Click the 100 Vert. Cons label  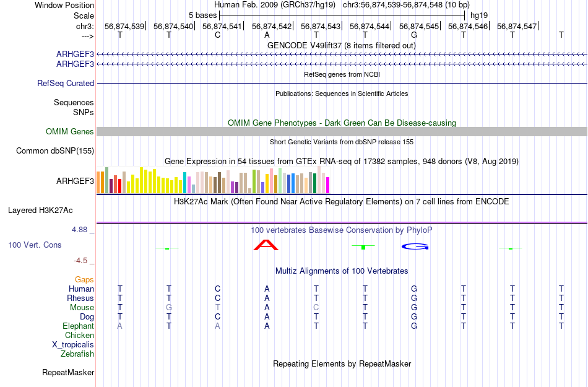[x=35, y=245]
